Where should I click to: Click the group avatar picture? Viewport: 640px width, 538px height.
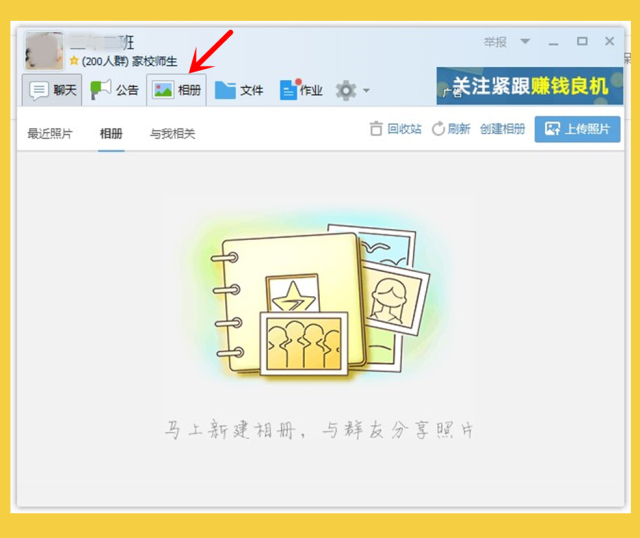44,51
